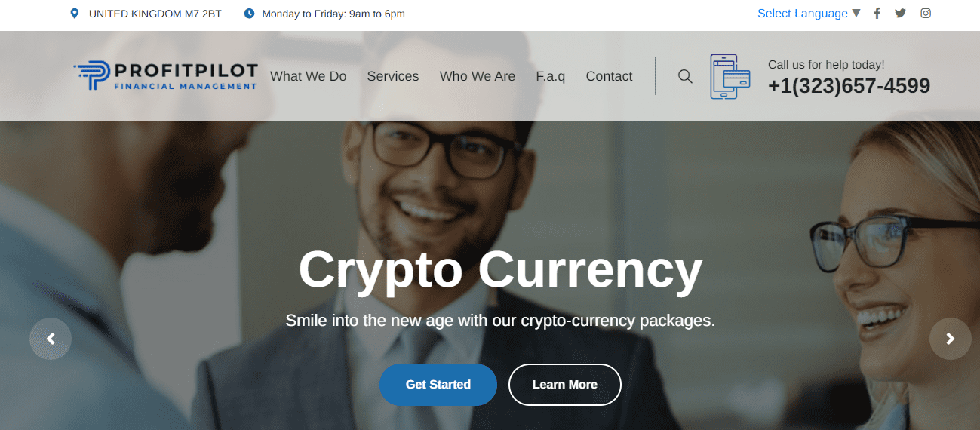This screenshot has height=430, width=980.
Task: Click the phone and card icon
Action: (x=730, y=76)
